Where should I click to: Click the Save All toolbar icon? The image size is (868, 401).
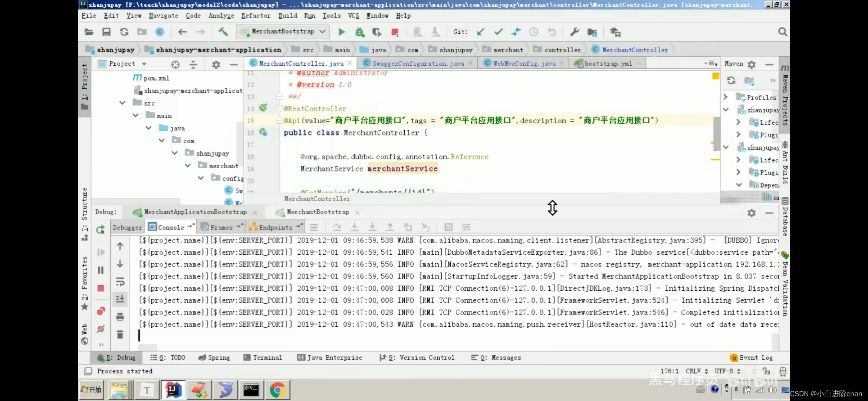click(x=106, y=32)
